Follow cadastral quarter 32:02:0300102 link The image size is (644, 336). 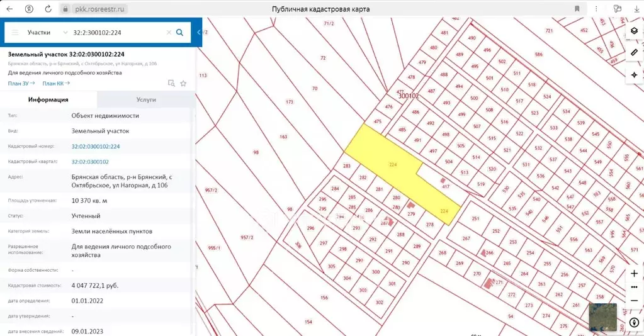coord(90,162)
